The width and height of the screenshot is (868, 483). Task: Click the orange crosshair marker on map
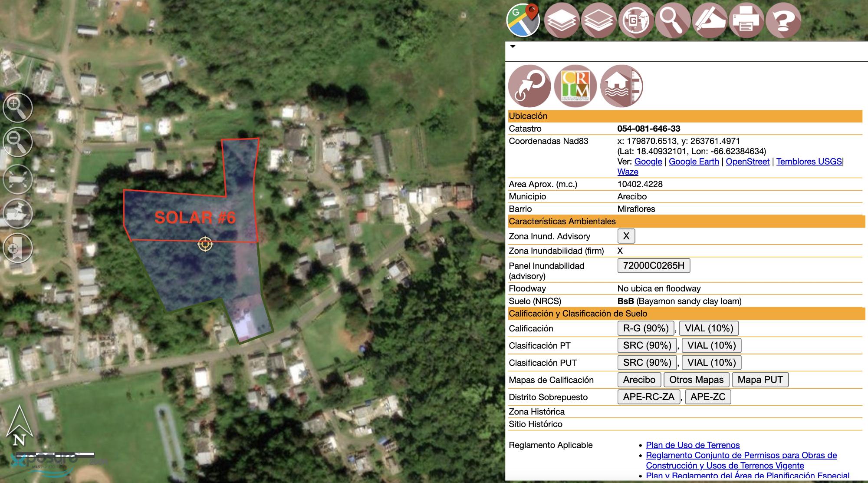[x=205, y=244]
